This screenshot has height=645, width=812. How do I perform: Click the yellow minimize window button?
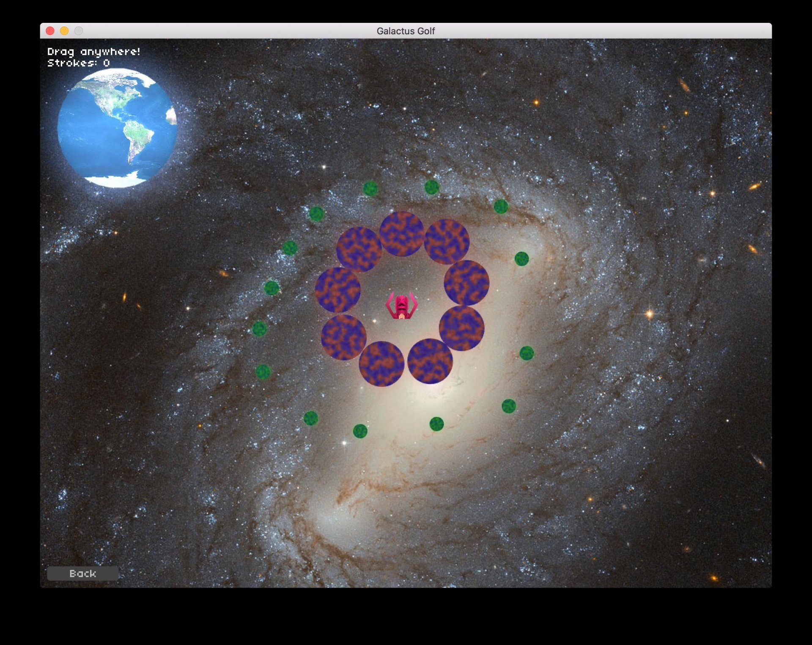[x=64, y=31]
